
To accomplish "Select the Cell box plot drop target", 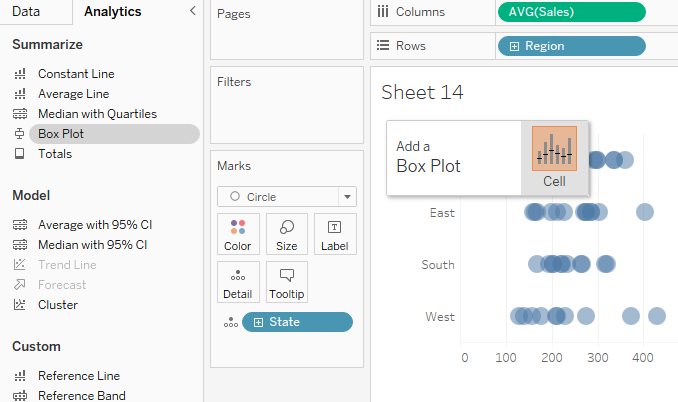I will pos(554,158).
